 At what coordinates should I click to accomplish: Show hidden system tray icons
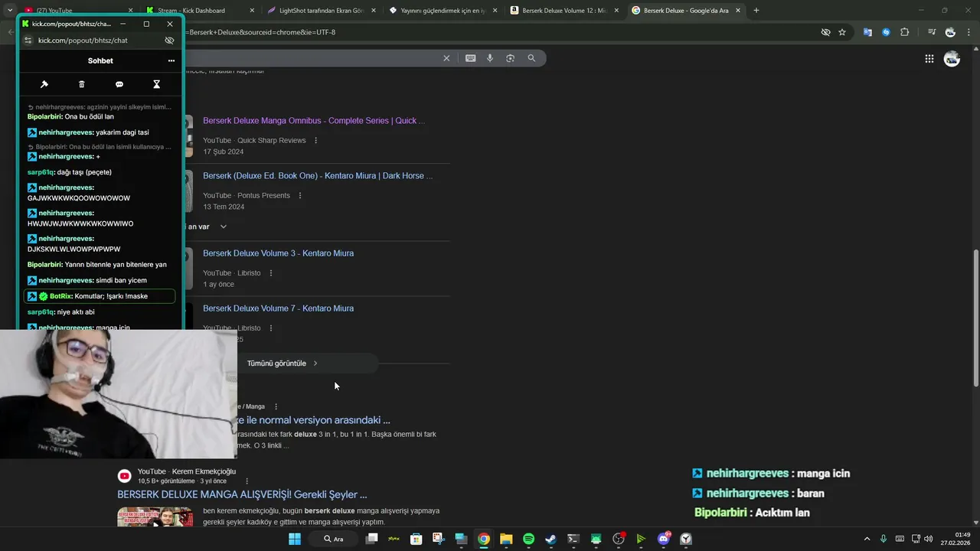pos(867,539)
